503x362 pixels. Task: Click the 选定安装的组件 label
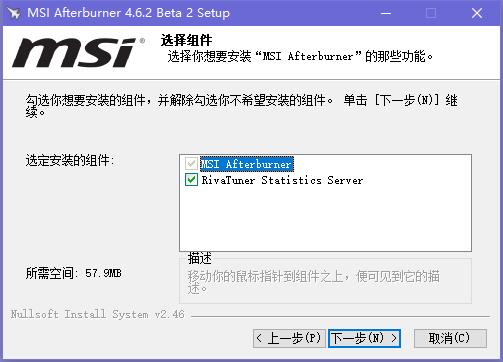70,161
